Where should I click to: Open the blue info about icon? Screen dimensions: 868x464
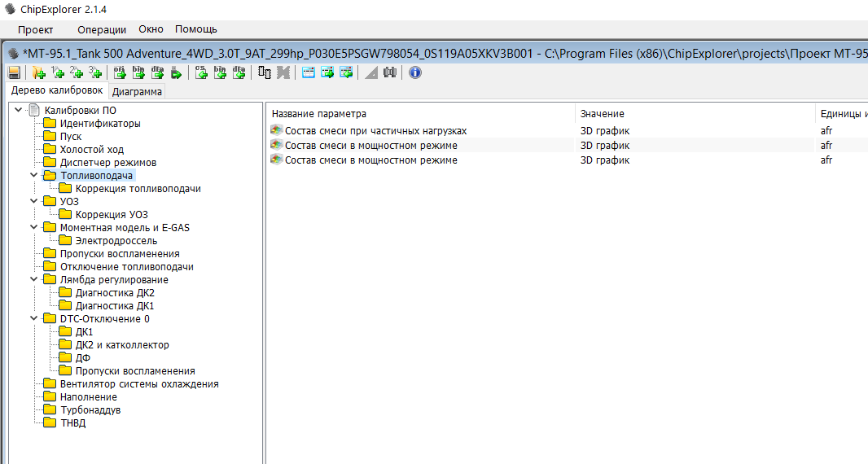coord(415,72)
